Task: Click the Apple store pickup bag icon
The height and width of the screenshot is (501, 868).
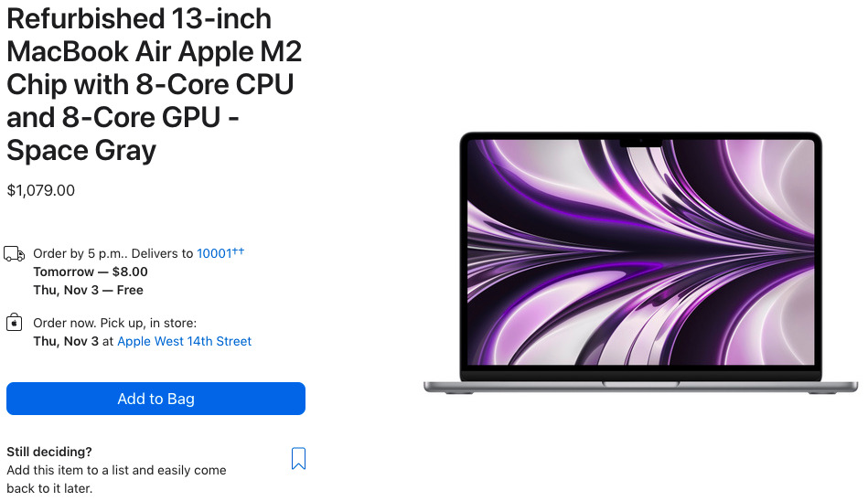Action: 15,322
